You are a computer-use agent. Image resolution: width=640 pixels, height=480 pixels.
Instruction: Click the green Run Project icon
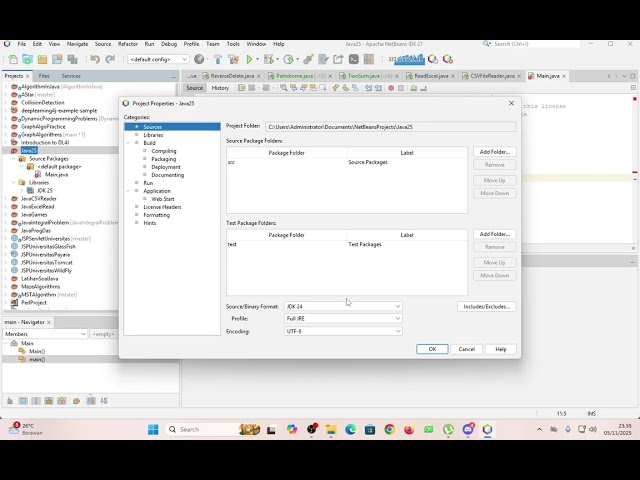(x=249, y=60)
